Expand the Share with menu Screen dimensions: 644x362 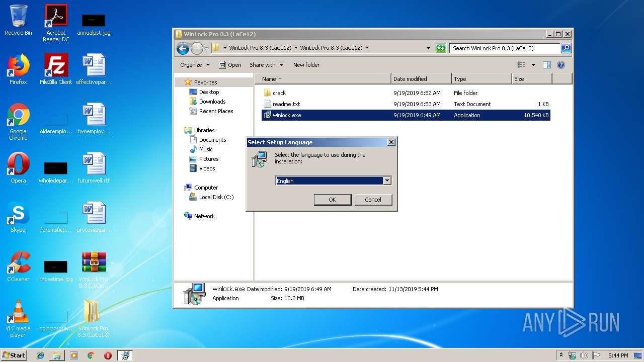[x=266, y=65]
